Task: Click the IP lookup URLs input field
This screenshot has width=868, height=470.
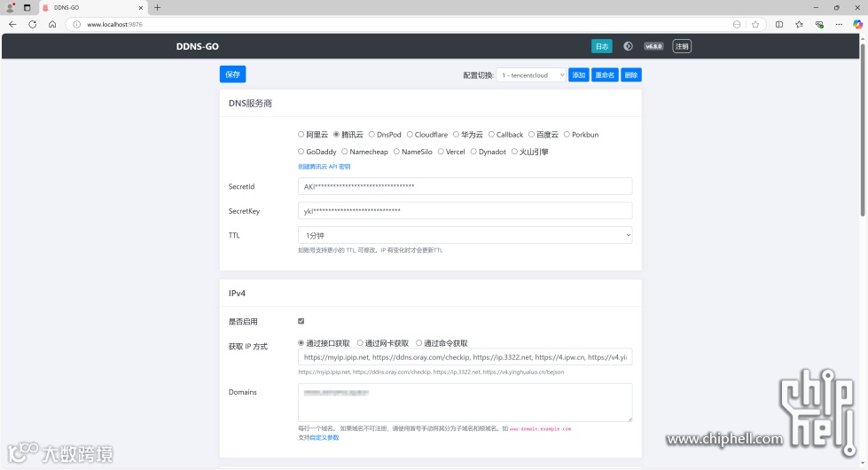Action: pos(465,357)
